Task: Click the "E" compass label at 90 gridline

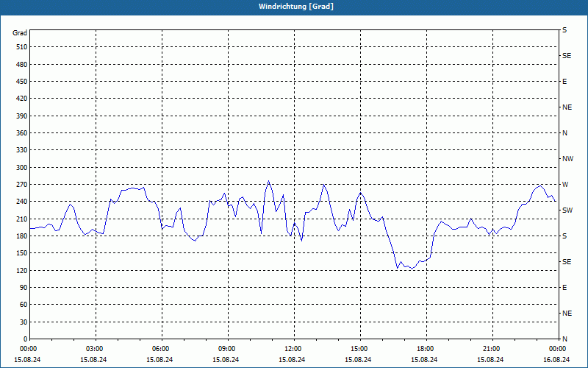Action: 564,288
